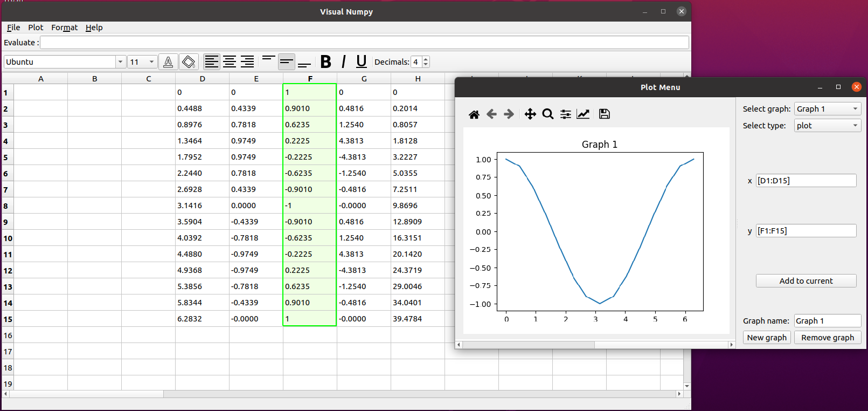Click the x range field [D1:D15]

806,181
